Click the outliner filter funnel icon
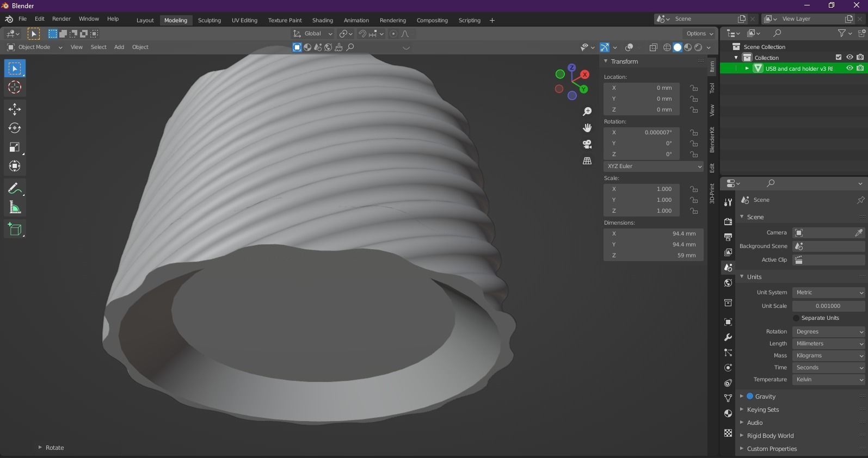 [842, 33]
